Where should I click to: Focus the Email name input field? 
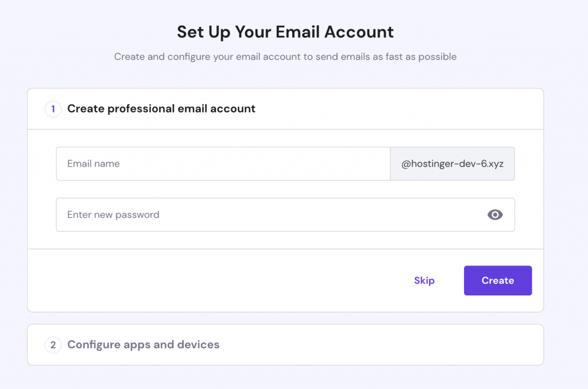point(223,164)
